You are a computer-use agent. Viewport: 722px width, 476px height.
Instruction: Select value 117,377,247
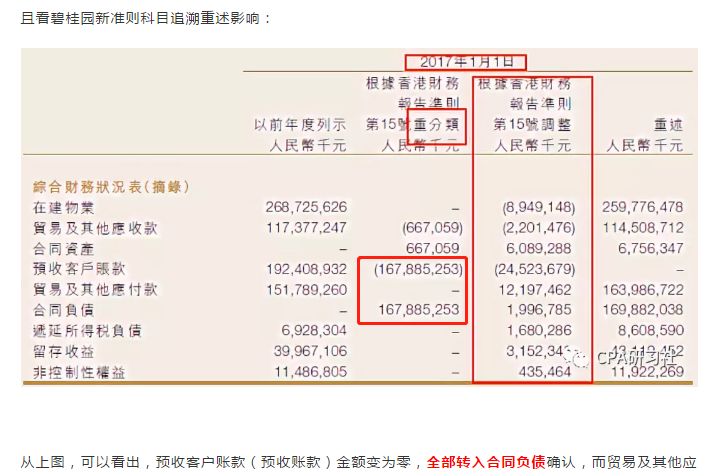click(x=306, y=227)
